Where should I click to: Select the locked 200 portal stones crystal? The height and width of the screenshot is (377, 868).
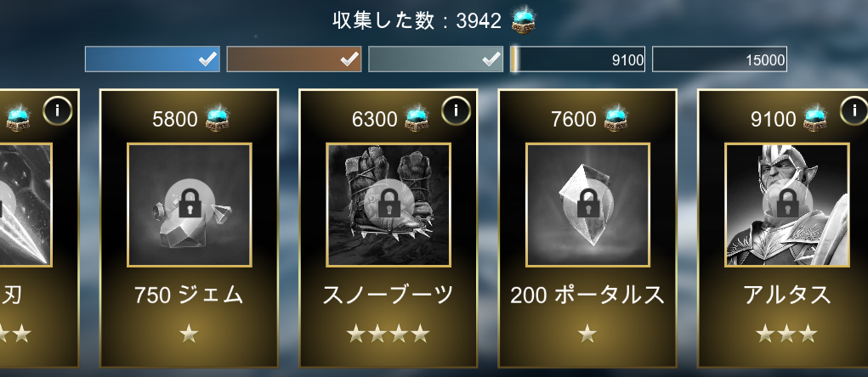click(x=588, y=205)
